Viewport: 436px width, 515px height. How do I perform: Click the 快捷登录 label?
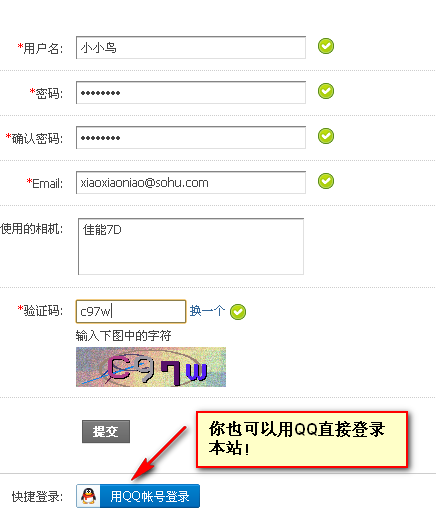click(x=37, y=496)
